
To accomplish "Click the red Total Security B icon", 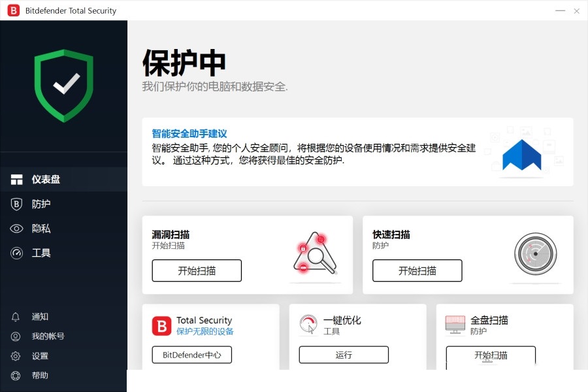I will click(161, 325).
